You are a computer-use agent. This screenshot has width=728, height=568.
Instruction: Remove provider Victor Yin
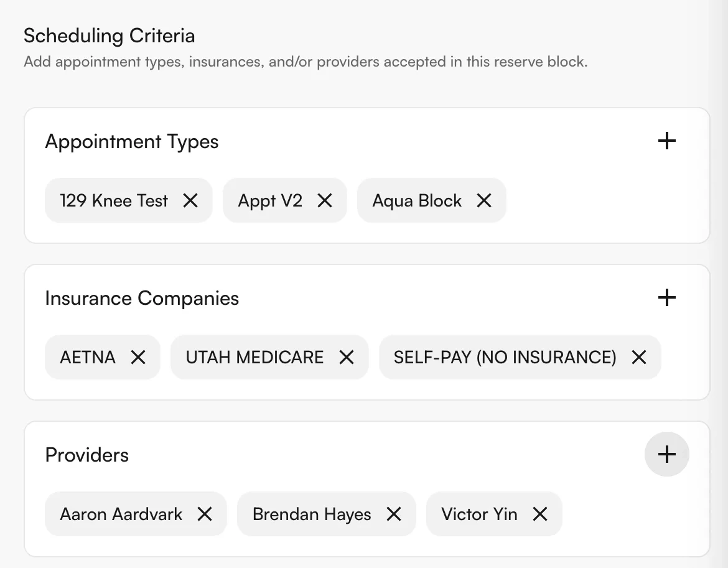point(541,514)
